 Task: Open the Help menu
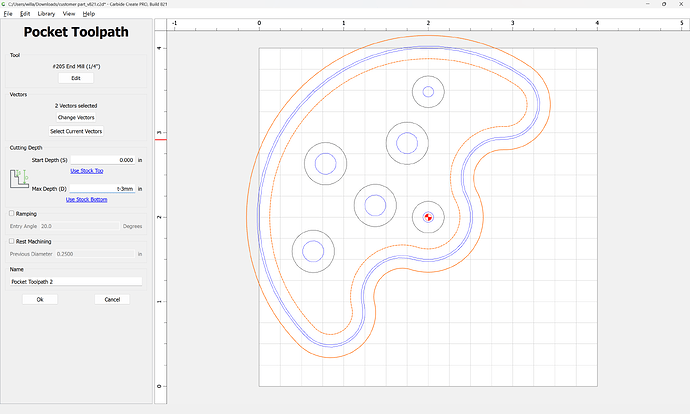(x=90, y=14)
